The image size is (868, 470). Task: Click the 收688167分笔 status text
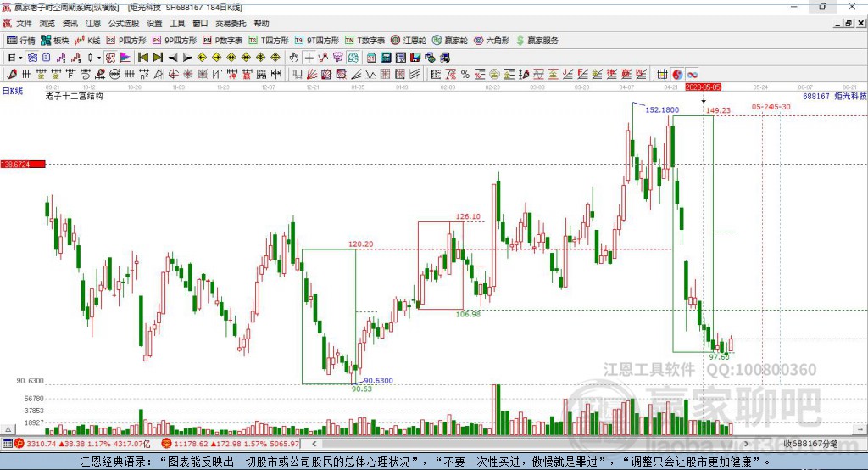pyautogui.click(x=810, y=444)
